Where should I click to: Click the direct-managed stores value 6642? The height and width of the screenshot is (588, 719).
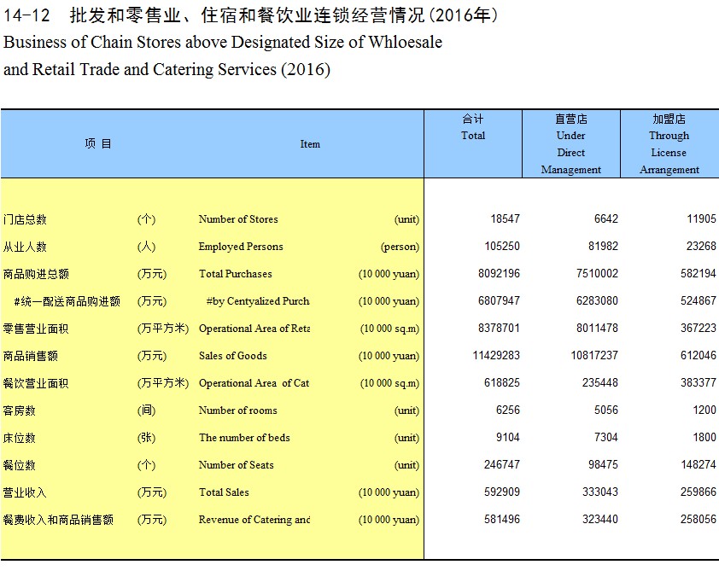point(605,218)
